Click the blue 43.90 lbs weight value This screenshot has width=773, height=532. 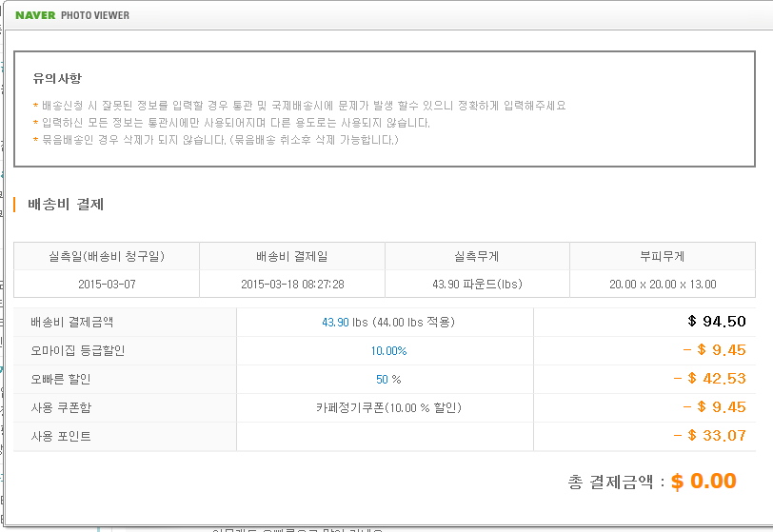[x=335, y=323]
